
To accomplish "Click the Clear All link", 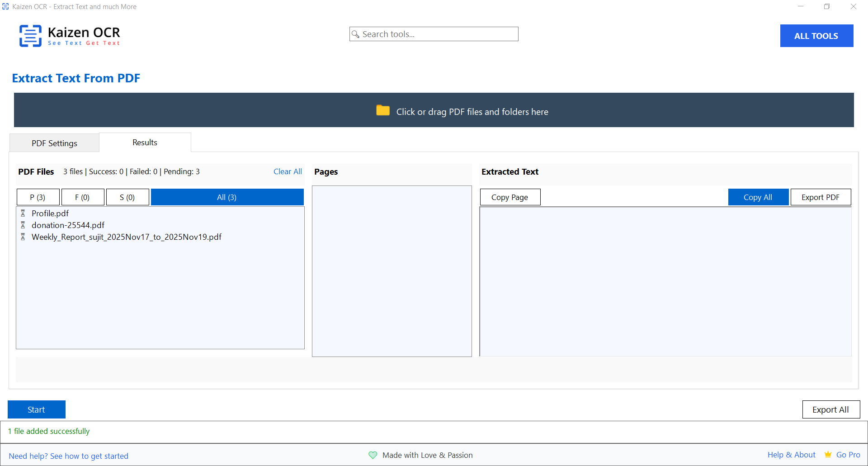I will point(288,171).
